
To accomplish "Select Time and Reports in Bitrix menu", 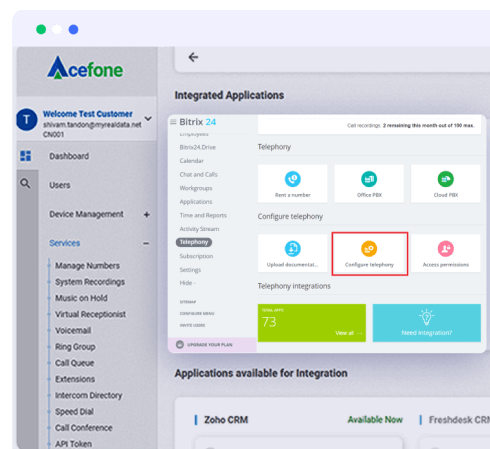I will [203, 215].
